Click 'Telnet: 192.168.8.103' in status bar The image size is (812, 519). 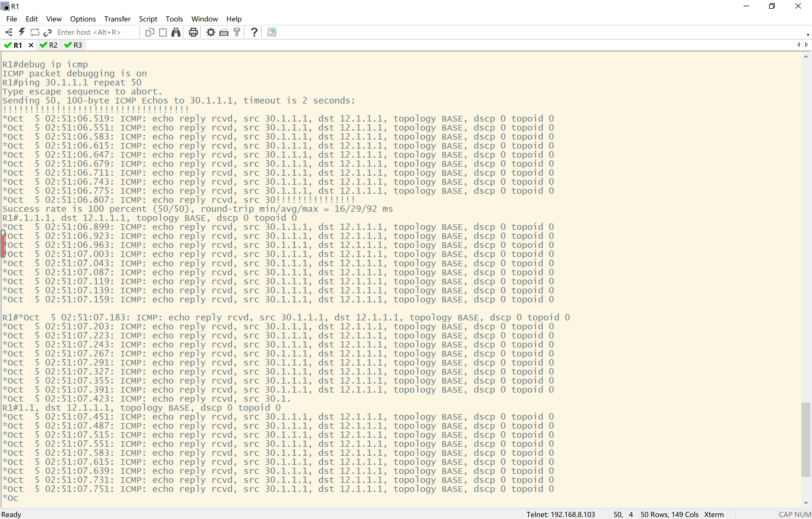click(561, 514)
